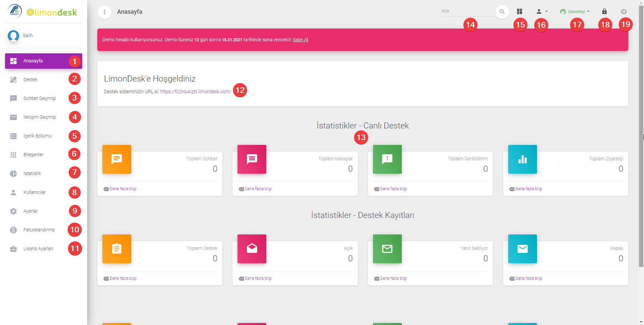Click the page vertical scrollbar thumb
The width and height of the screenshot is (644, 325).
pyautogui.click(x=641, y=136)
